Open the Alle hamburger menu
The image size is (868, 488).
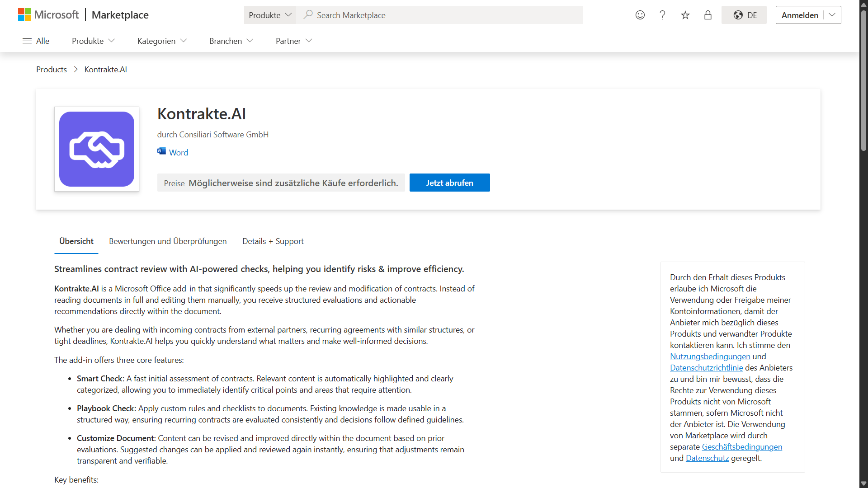click(x=36, y=41)
